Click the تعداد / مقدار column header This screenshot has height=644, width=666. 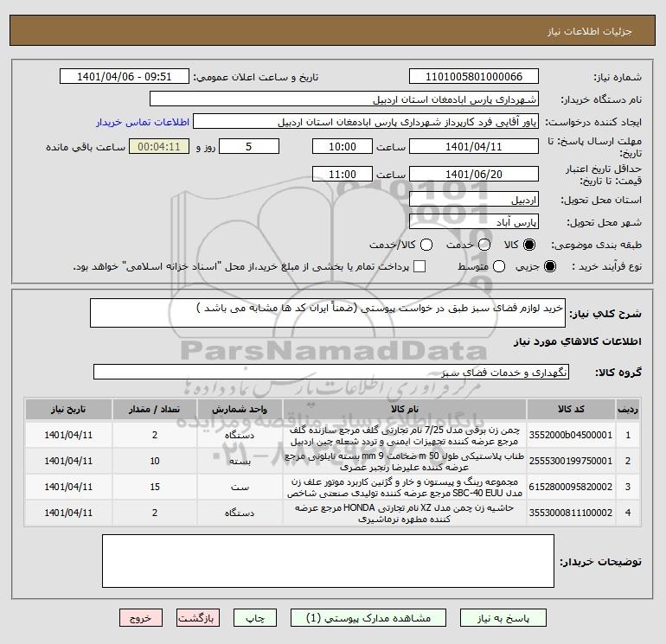pos(155,409)
